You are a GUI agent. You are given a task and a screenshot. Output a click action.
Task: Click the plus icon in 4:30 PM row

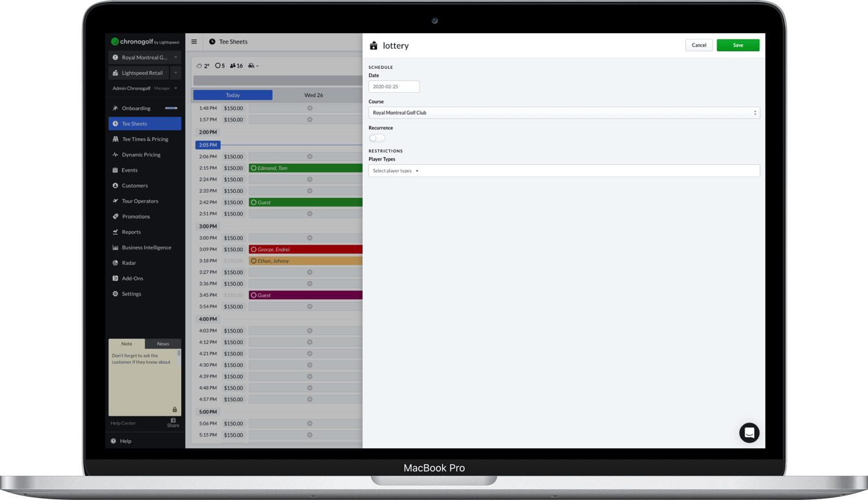click(x=310, y=365)
